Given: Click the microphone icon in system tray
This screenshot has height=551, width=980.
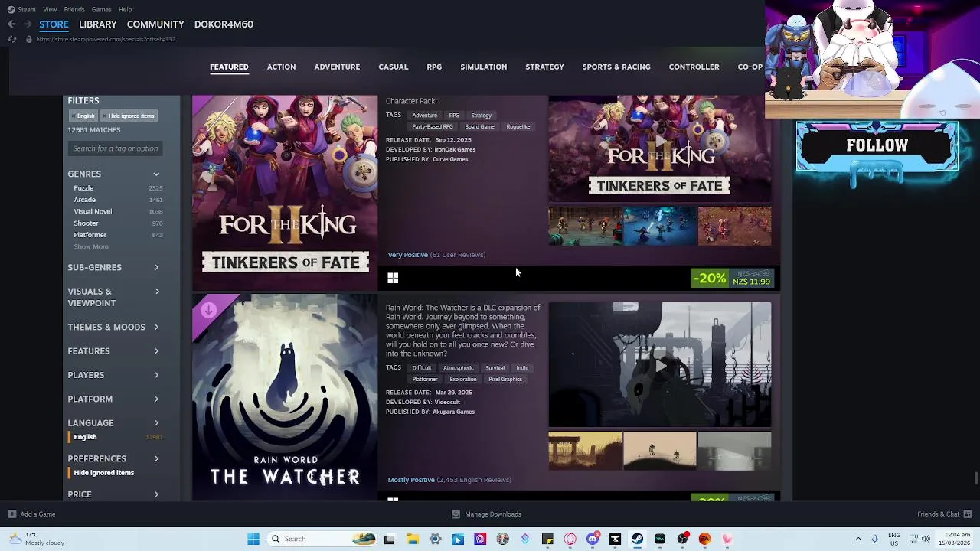Looking at the screenshot, I should (874, 539).
